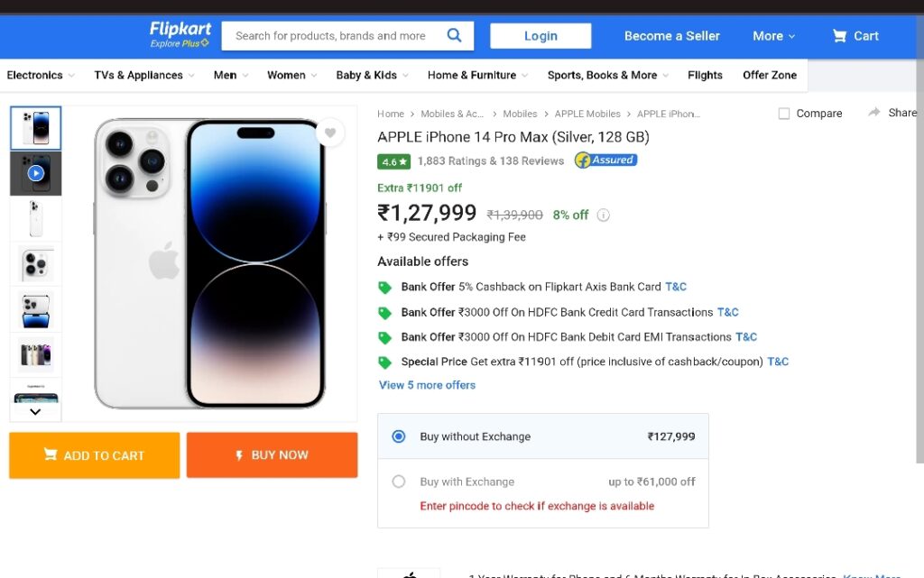The height and width of the screenshot is (578, 924).
Task: Add product to wishlist with heart icon
Action: (x=330, y=133)
